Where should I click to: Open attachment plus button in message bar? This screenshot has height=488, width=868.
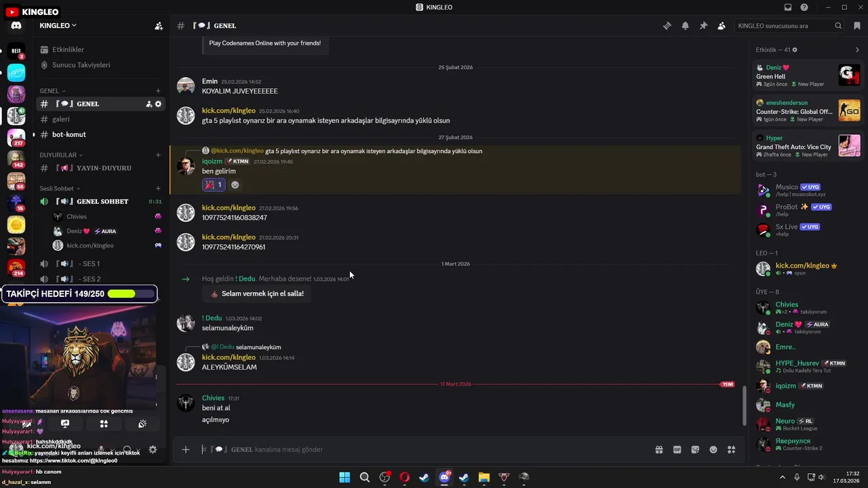click(x=185, y=449)
